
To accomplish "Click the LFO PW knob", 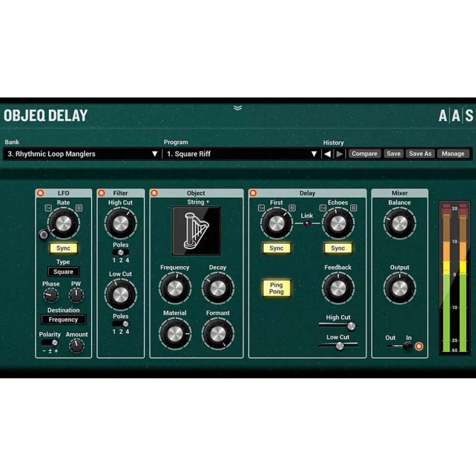I will [76, 295].
